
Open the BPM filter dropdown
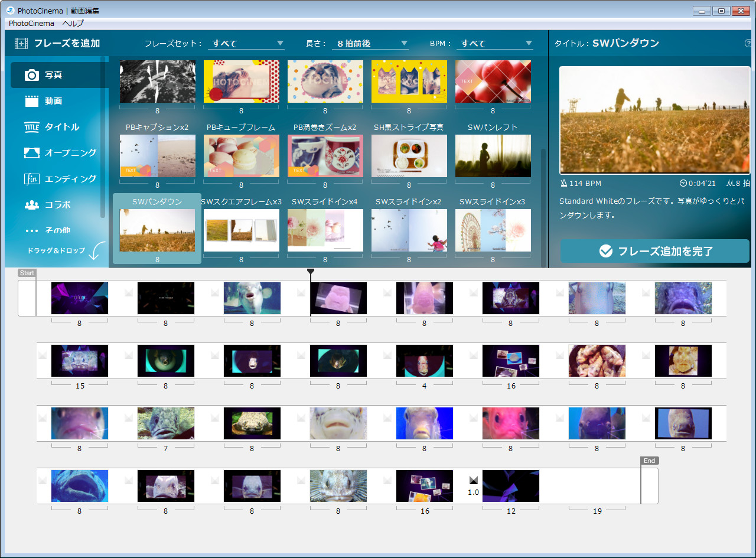pos(495,43)
